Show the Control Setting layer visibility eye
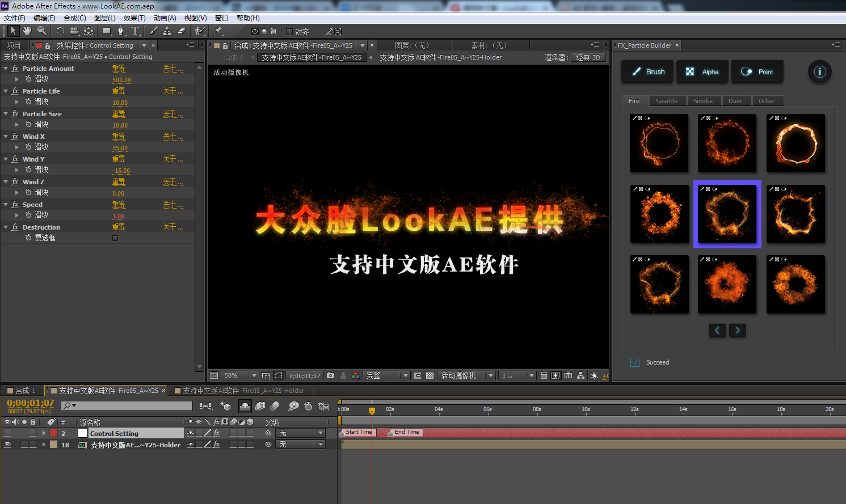This screenshot has width=846, height=504. click(7, 433)
